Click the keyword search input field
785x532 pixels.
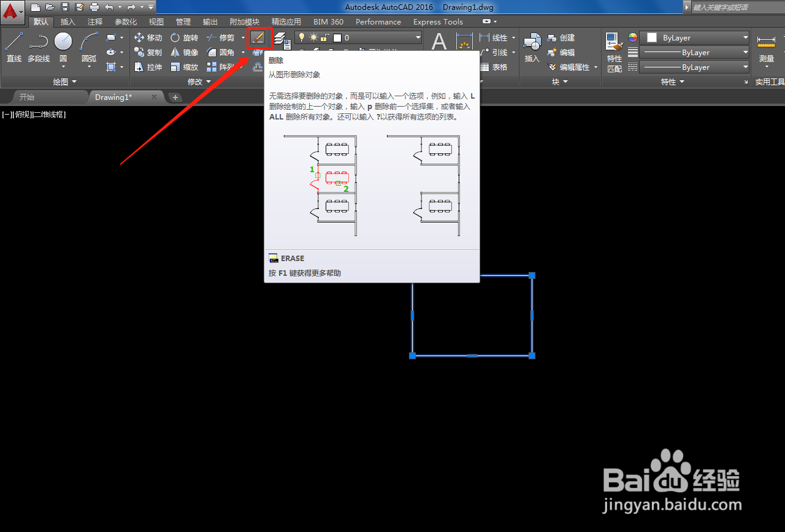point(738,7)
